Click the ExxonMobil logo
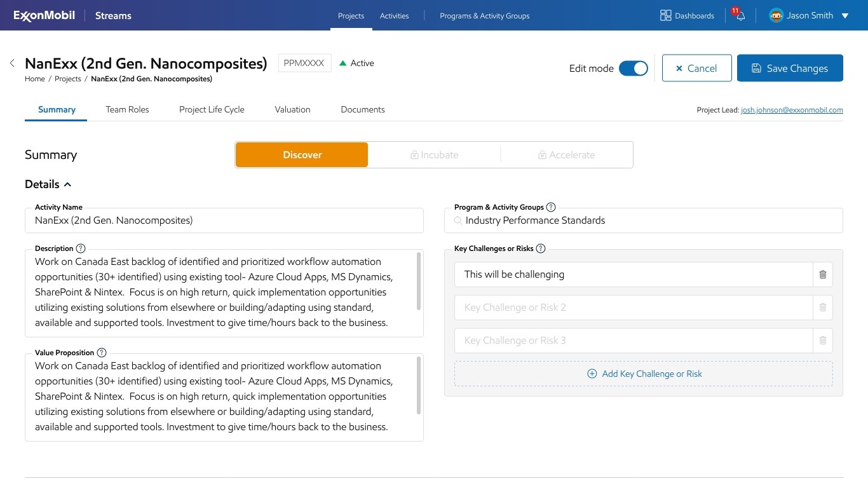The image size is (868, 488). [45, 16]
